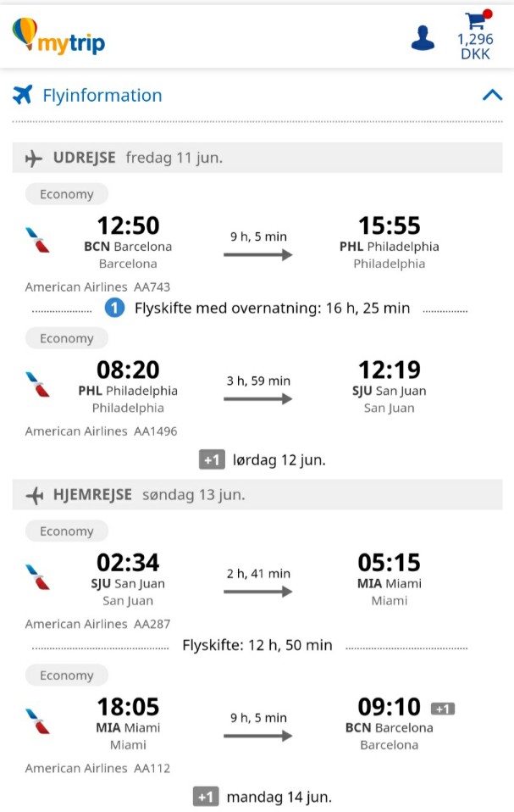The width and height of the screenshot is (514, 812).
Task: Collapse the Flyinformation section chevron
Action: (x=492, y=95)
